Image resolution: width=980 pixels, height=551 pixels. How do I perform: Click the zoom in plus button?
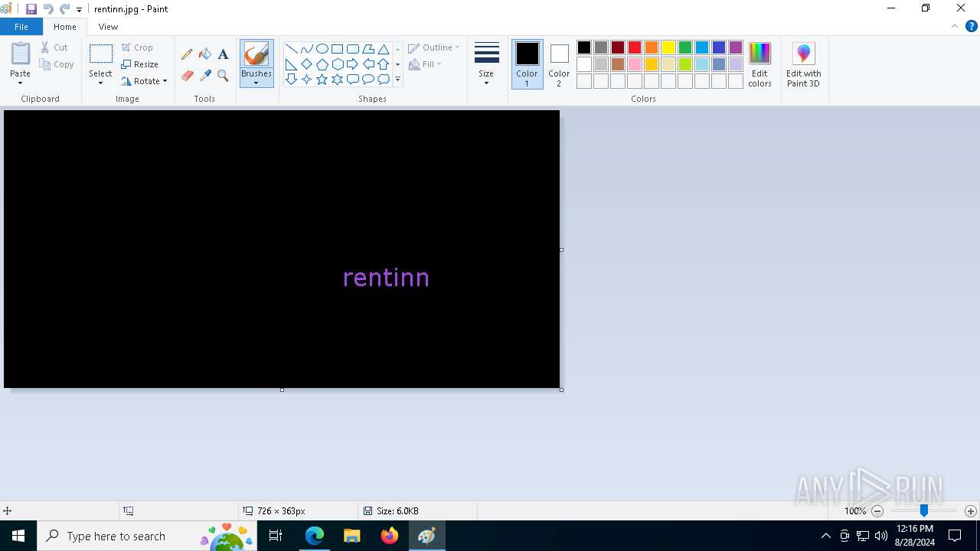(x=971, y=511)
